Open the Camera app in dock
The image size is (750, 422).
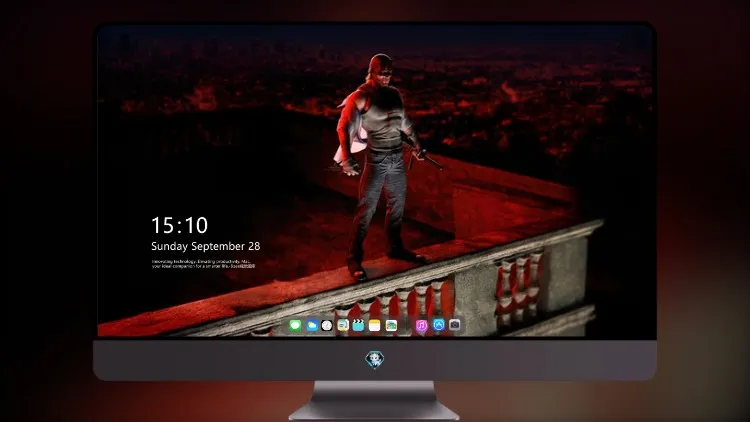pyautogui.click(x=454, y=325)
